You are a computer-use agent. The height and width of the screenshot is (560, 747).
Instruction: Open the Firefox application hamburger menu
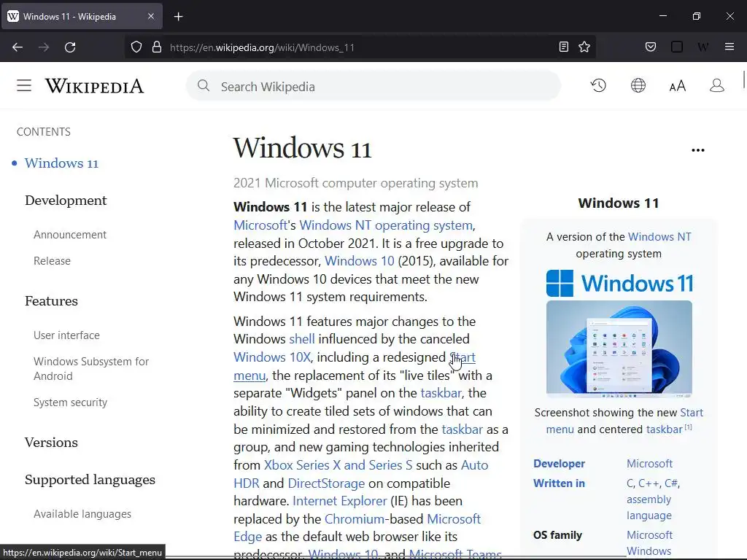(x=729, y=47)
